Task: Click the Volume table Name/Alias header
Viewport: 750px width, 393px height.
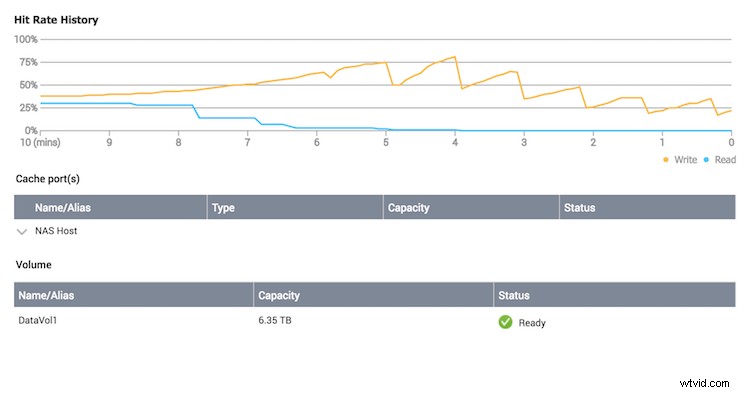Action: point(133,295)
